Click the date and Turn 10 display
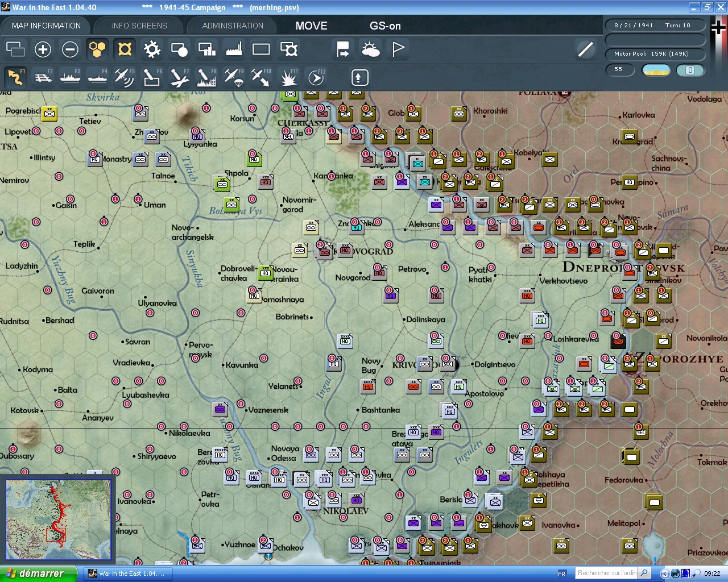728x582 pixels. point(654,25)
